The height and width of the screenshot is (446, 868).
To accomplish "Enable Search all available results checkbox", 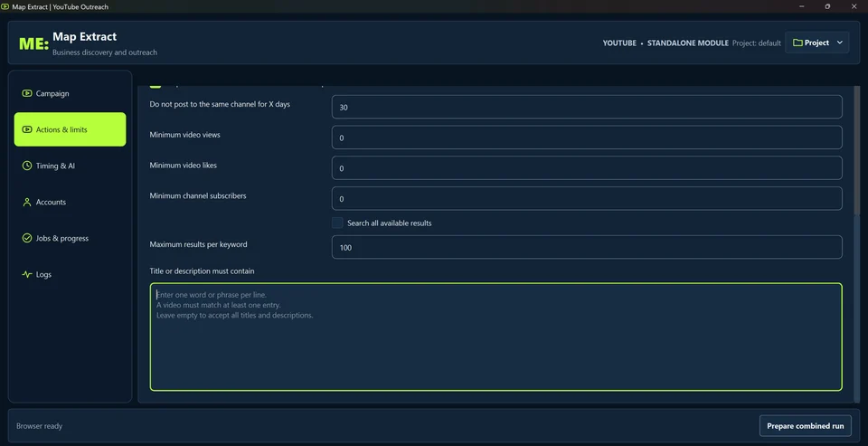I will pos(337,223).
